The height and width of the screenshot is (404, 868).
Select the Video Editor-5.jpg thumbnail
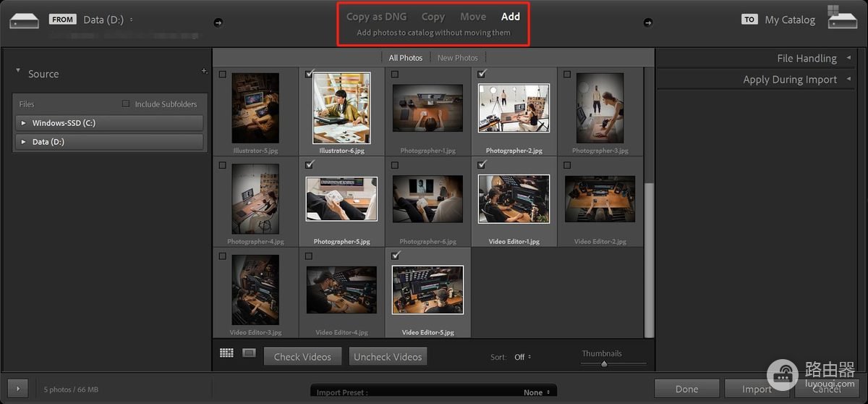[427, 289]
